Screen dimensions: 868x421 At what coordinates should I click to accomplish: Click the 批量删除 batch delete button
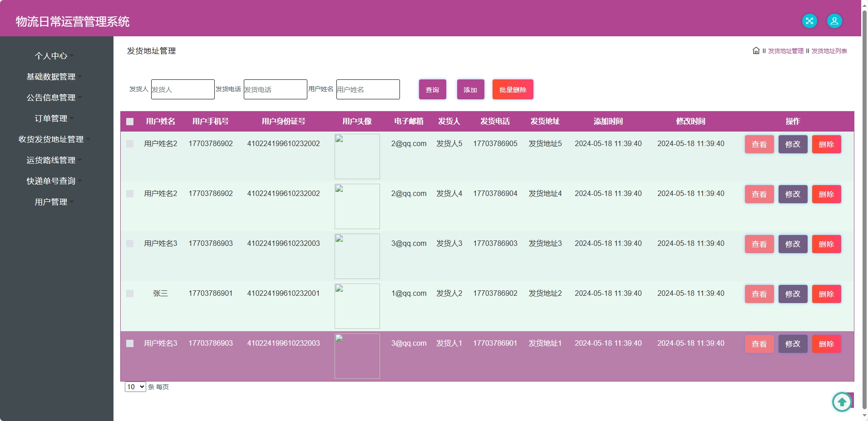512,89
